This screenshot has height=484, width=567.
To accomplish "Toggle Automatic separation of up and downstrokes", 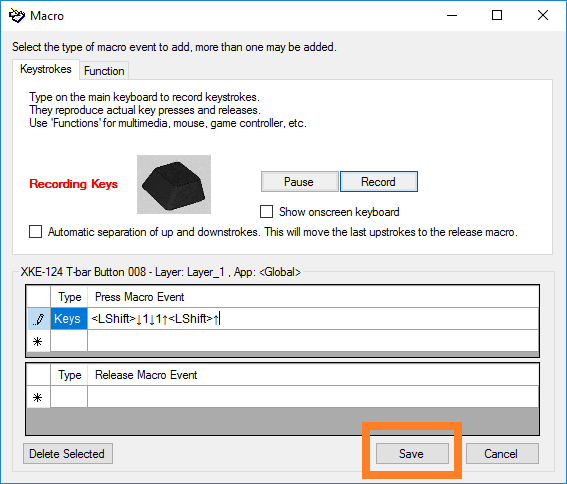I will click(x=35, y=232).
